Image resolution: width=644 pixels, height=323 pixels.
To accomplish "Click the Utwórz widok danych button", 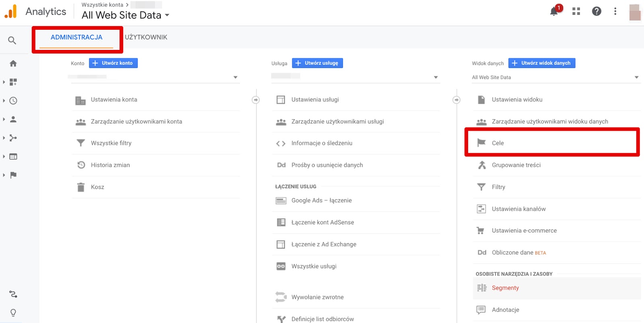I will click(542, 63).
